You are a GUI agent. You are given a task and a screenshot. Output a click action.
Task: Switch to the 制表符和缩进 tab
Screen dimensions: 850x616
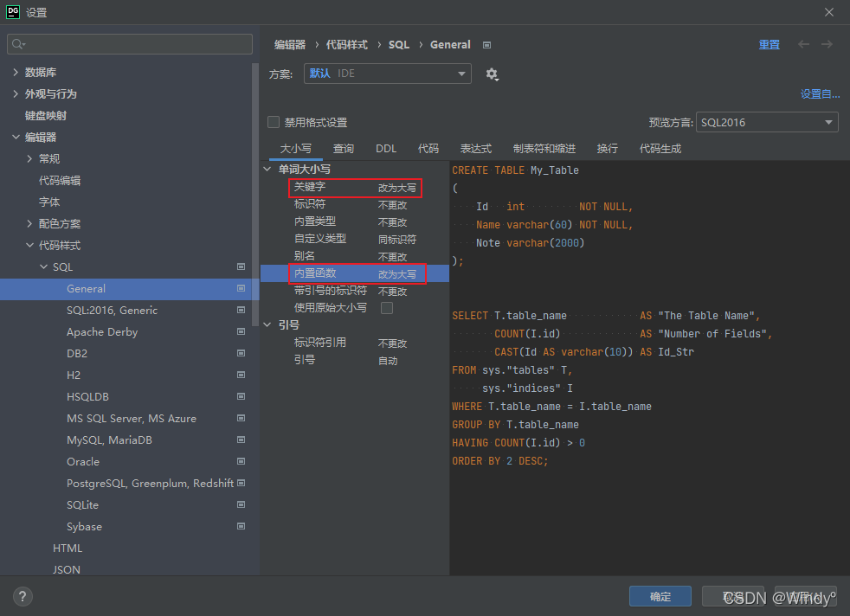click(544, 149)
